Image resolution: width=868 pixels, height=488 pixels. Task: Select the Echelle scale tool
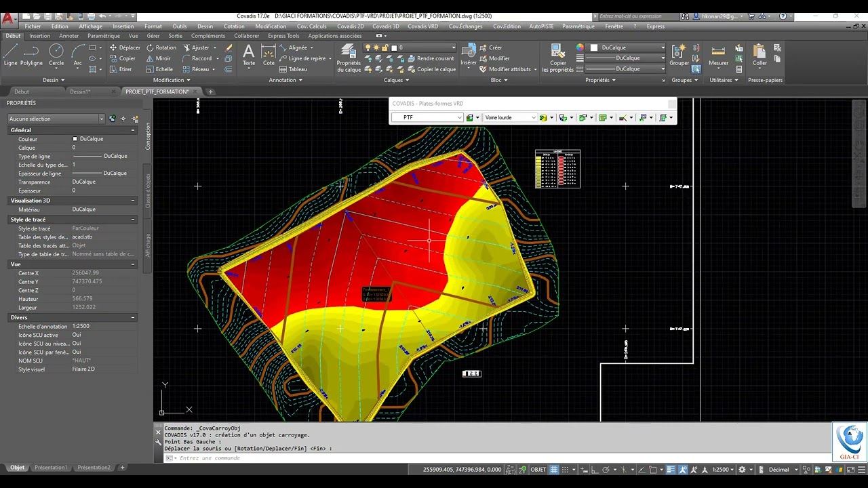[159, 69]
